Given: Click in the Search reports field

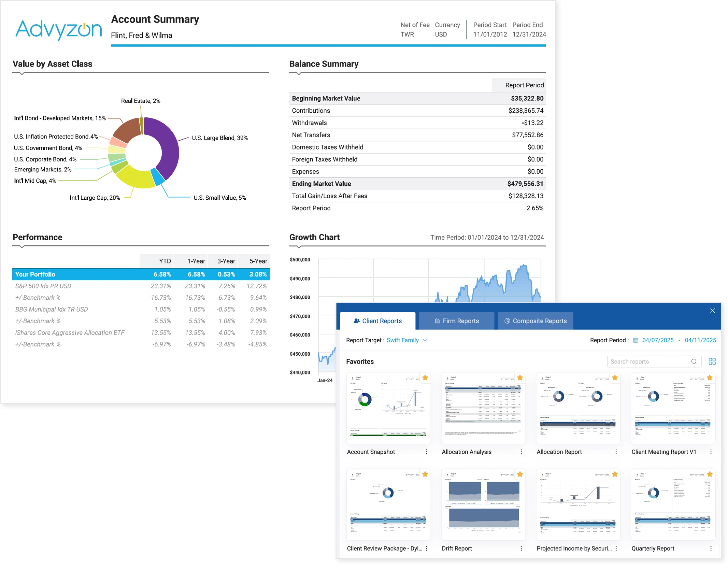Looking at the screenshot, I should [654, 361].
